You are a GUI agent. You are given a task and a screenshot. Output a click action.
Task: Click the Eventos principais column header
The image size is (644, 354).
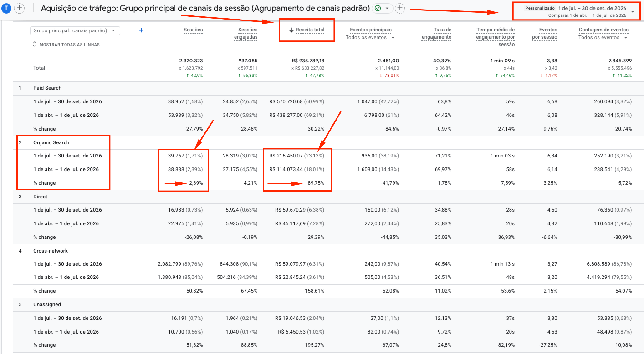[x=371, y=30]
